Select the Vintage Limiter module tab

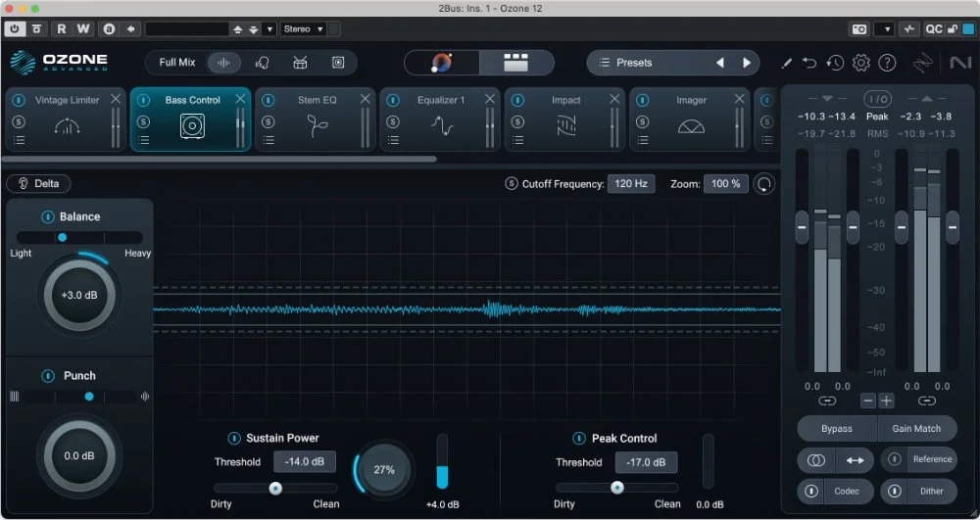point(66,119)
